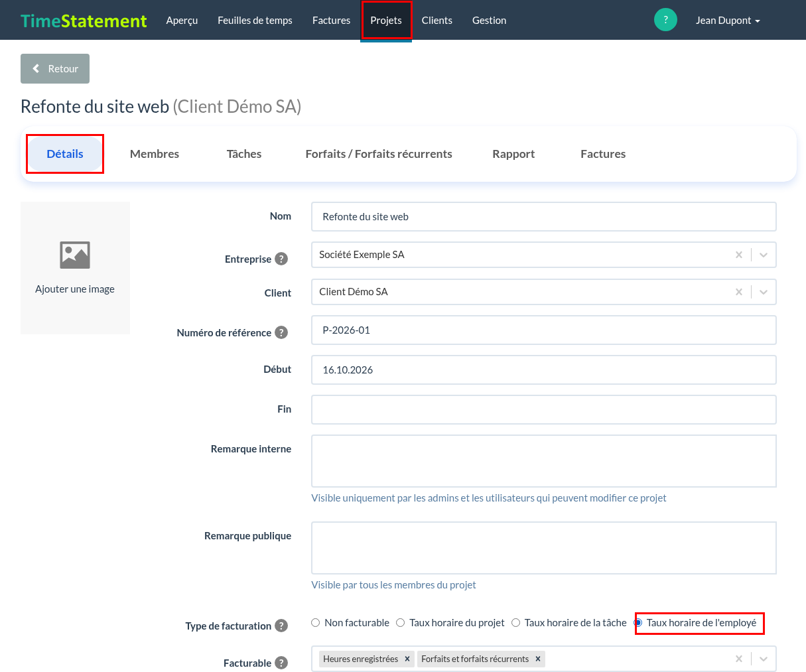
Task: Select Taux horaire du projet option
Action: (401, 622)
